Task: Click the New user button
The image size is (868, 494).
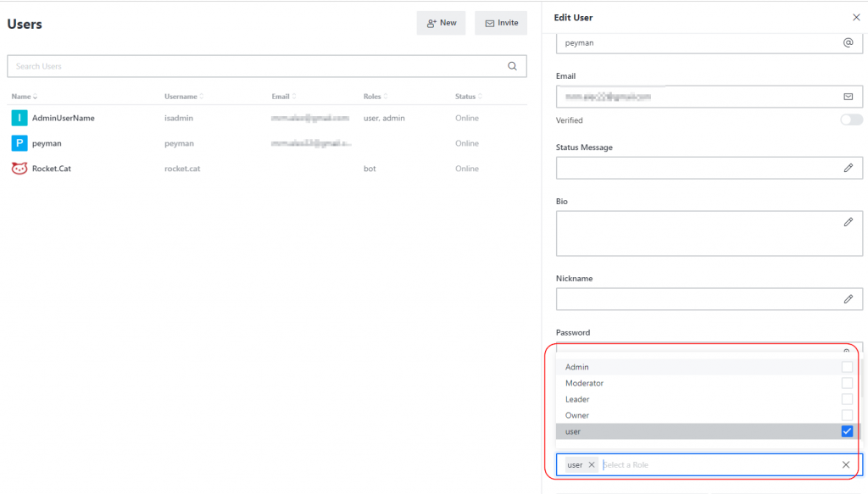Action: pyautogui.click(x=441, y=23)
